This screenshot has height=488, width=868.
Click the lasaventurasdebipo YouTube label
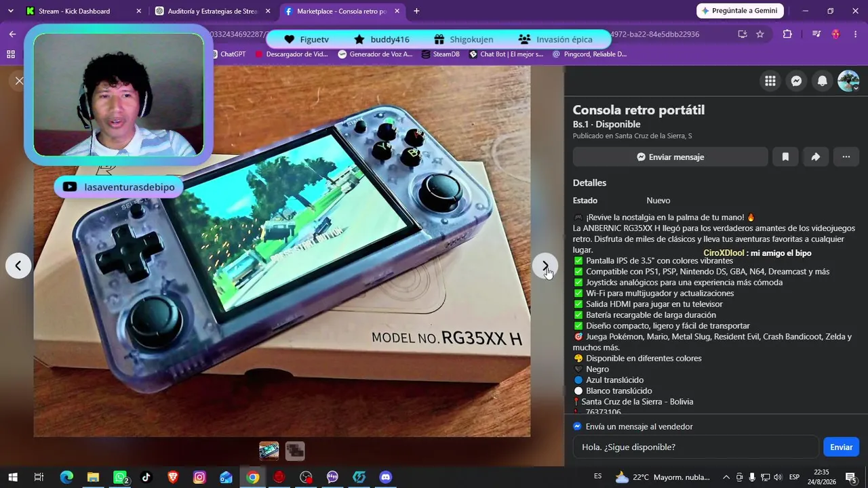[x=119, y=187]
